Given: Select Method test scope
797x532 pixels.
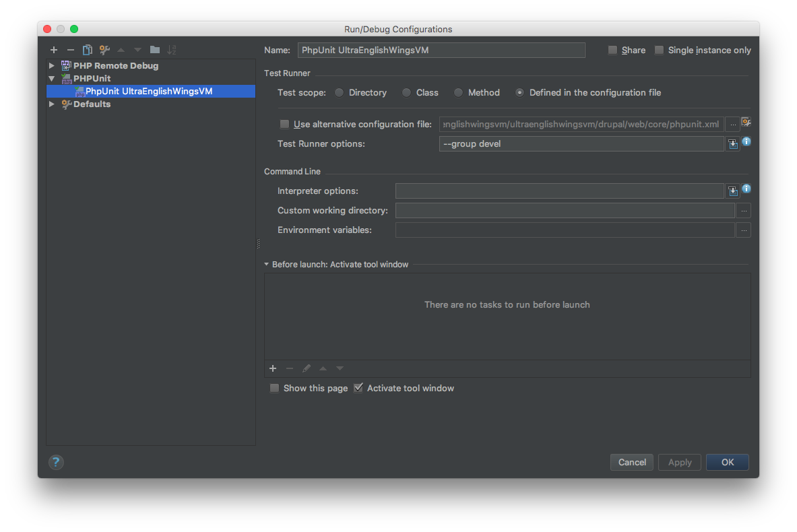Looking at the screenshot, I should point(459,92).
